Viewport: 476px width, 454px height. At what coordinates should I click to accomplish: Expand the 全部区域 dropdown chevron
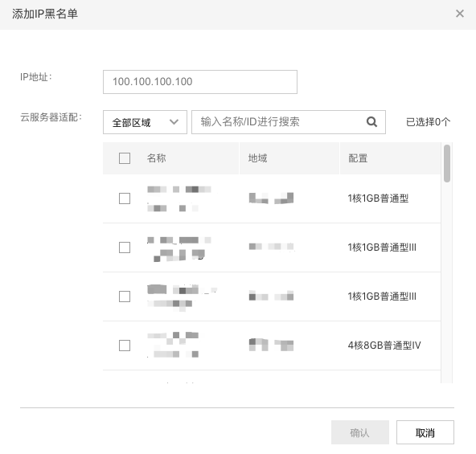click(174, 122)
